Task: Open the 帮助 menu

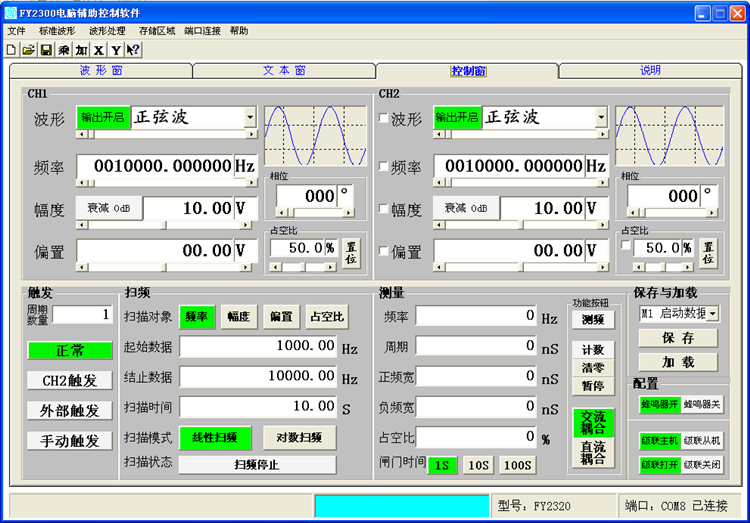Action: tap(239, 31)
